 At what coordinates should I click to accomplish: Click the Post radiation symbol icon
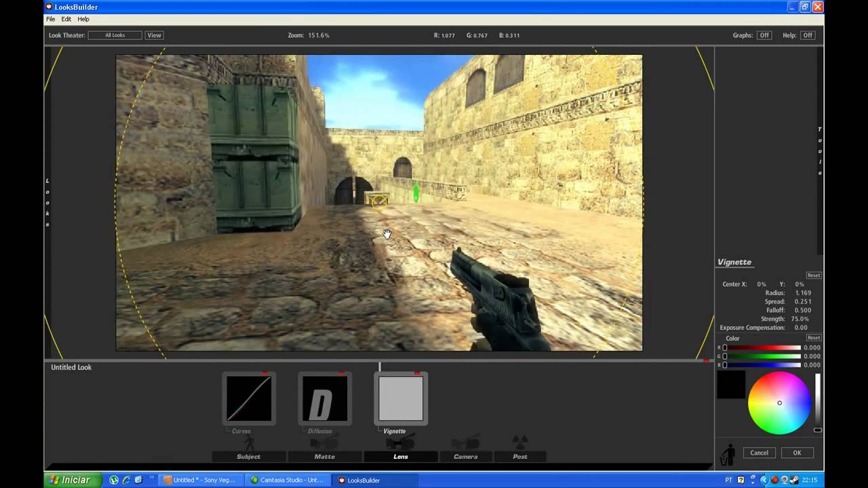[520, 442]
